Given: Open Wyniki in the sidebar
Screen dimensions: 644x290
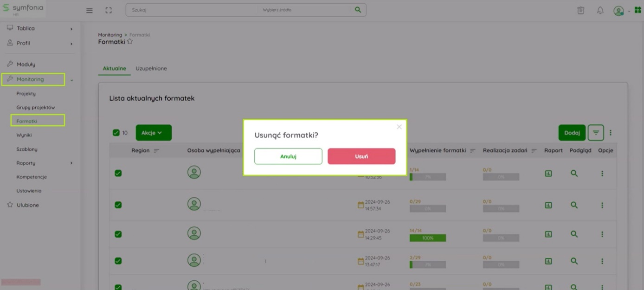Looking at the screenshot, I should pos(24,135).
